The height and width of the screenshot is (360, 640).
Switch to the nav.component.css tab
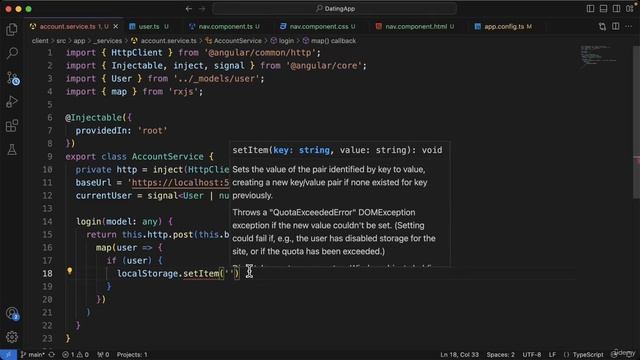[x=318, y=27]
